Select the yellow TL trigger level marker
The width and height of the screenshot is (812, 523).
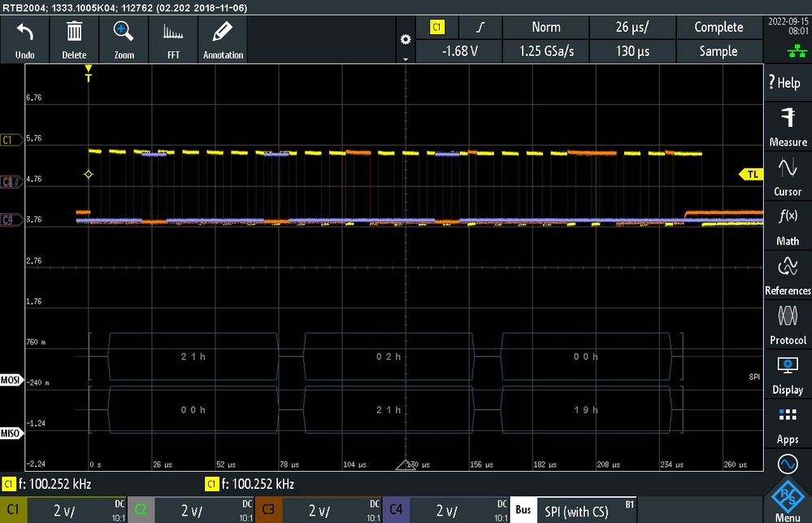[751, 175]
